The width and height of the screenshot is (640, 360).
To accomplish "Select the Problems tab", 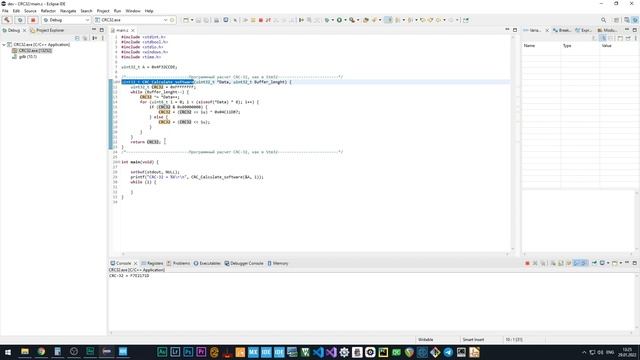I will point(178,263).
